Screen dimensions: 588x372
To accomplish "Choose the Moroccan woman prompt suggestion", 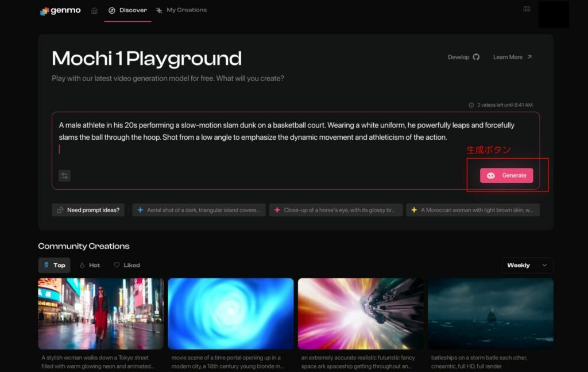I will (473, 210).
